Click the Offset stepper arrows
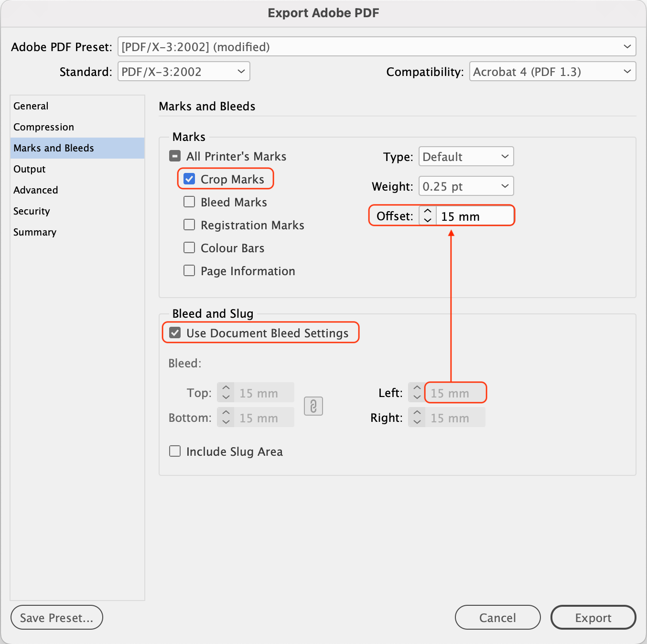The image size is (647, 644). click(x=428, y=216)
